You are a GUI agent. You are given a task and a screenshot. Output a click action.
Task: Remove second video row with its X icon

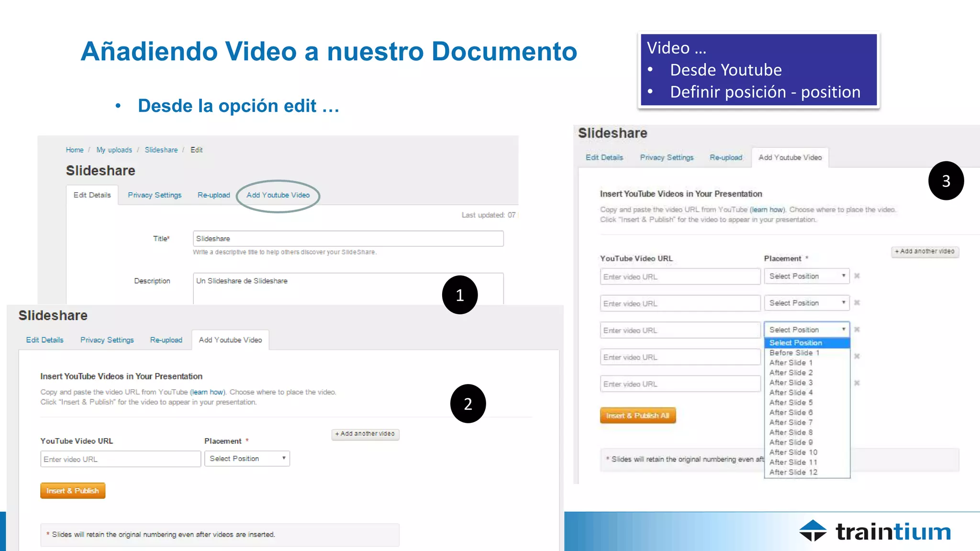click(x=857, y=303)
